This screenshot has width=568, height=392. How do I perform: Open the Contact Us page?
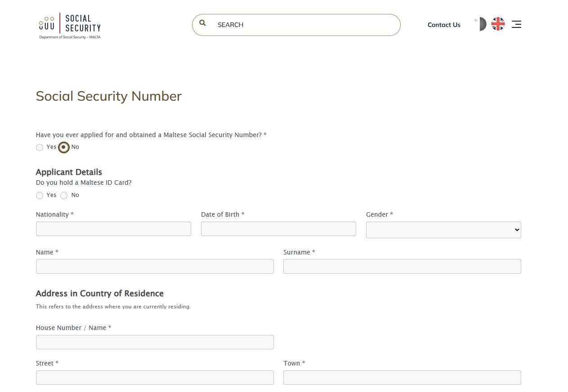pos(444,25)
